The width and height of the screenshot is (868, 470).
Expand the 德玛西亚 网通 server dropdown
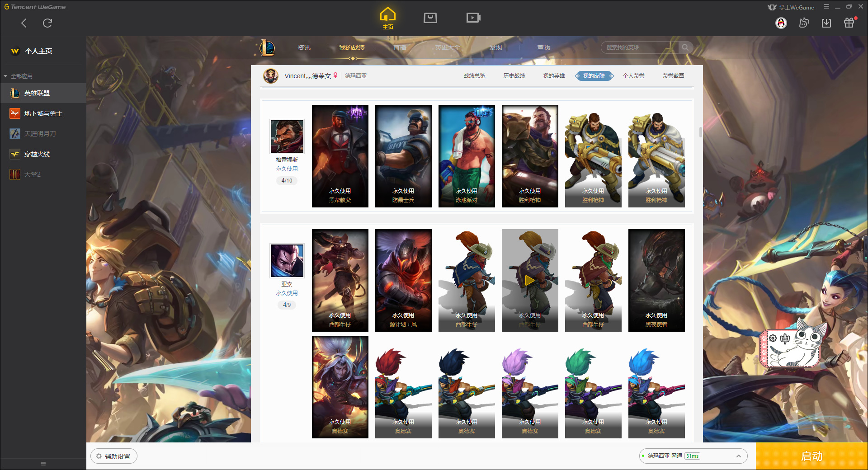[693, 456]
